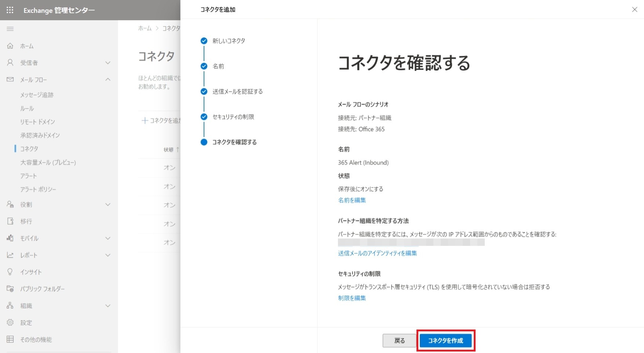Click the コネクタを作成 button

445,341
